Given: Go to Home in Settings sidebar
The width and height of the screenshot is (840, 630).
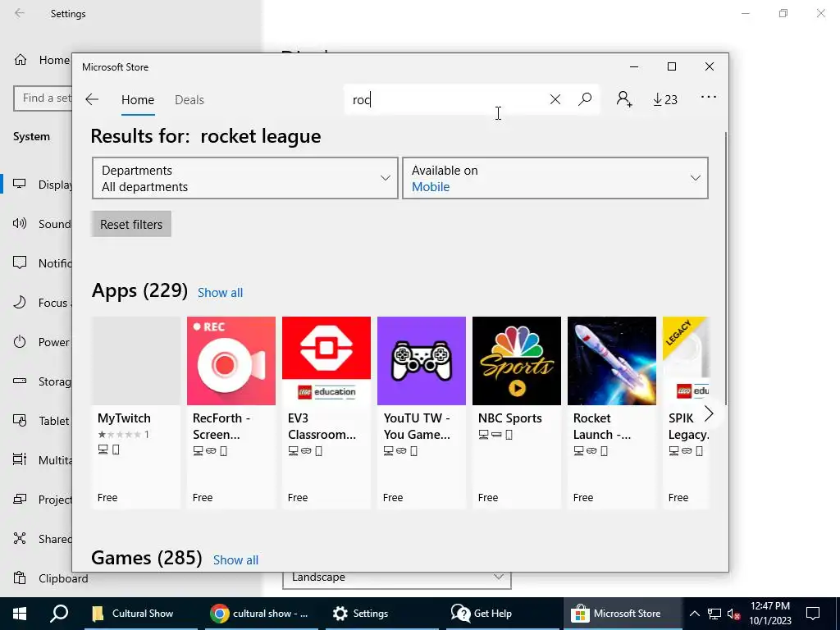Looking at the screenshot, I should [x=42, y=60].
